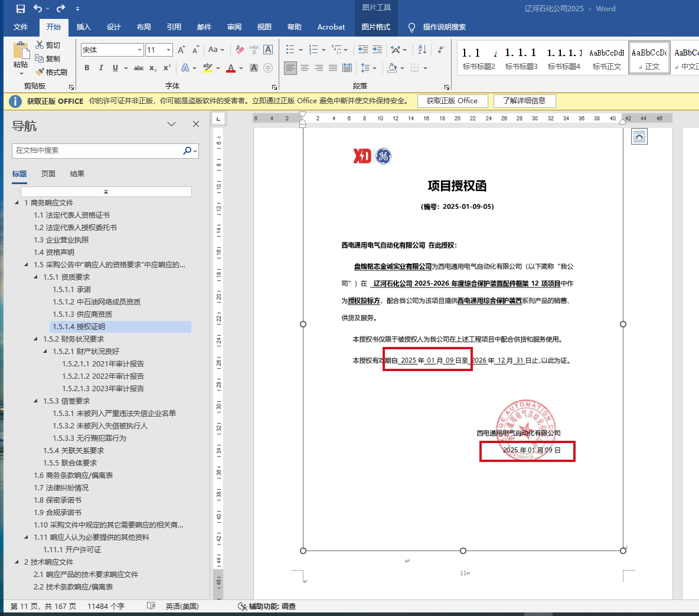Open line spacing options
This screenshot has width=699, height=616.
pyautogui.click(x=368, y=68)
